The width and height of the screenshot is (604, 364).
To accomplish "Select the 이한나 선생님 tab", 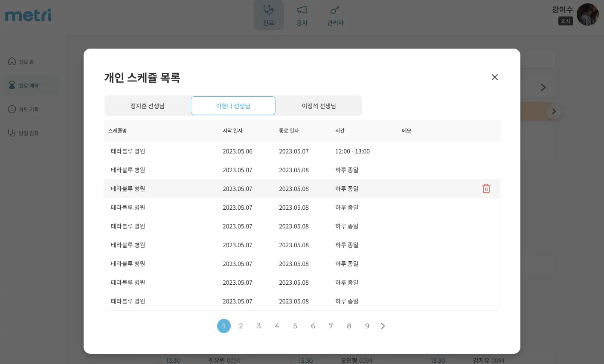I will 233,106.
